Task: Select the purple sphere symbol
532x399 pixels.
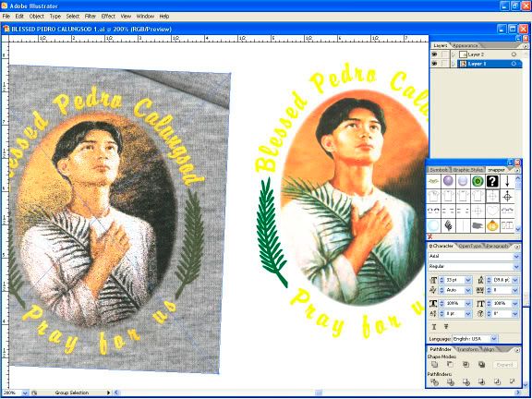Action: pyautogui.click(x=448, y=181)
